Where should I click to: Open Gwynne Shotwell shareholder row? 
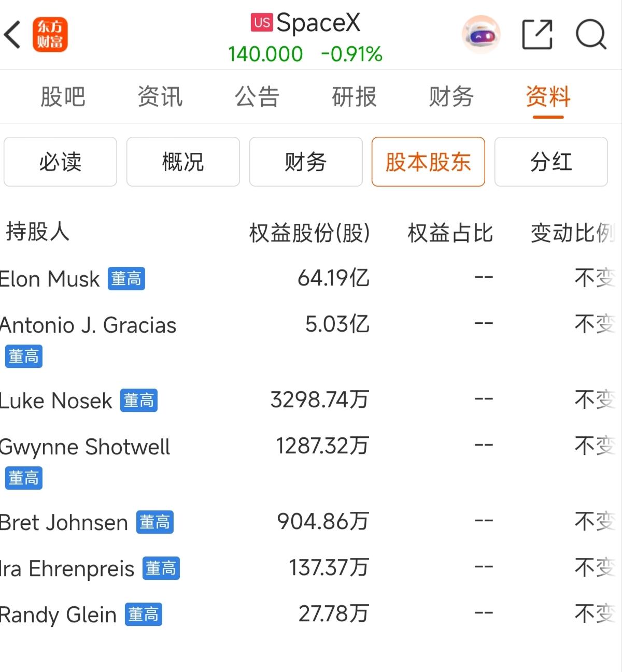point(311,462)
